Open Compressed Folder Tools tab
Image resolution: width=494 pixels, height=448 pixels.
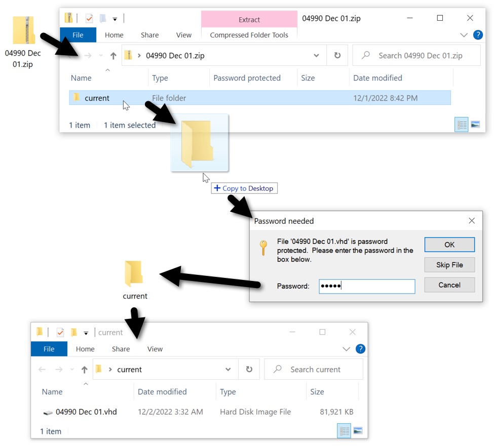click(249, 35)
